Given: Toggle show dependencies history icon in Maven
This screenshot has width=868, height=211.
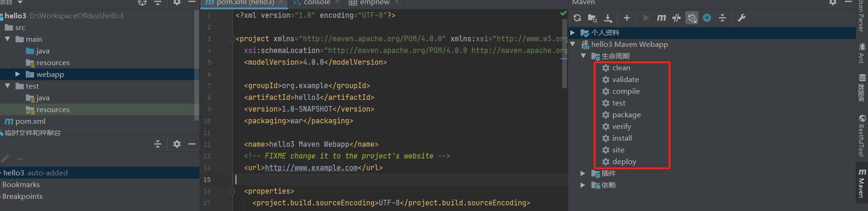Looking at the screenshot, I should click(692, 18).
